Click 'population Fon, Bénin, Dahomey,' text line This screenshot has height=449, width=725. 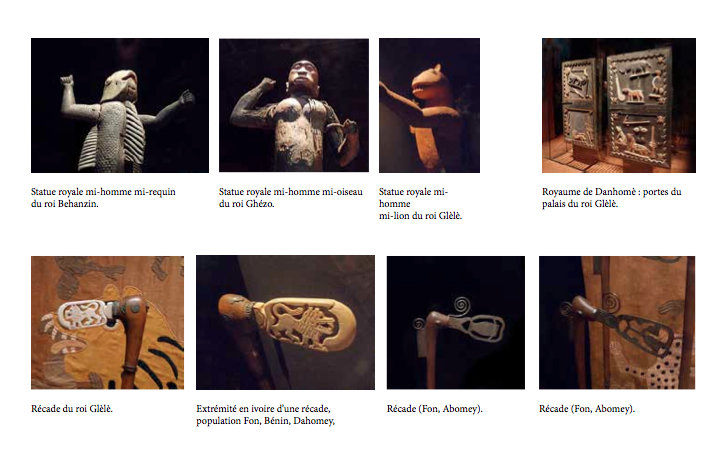265,421
